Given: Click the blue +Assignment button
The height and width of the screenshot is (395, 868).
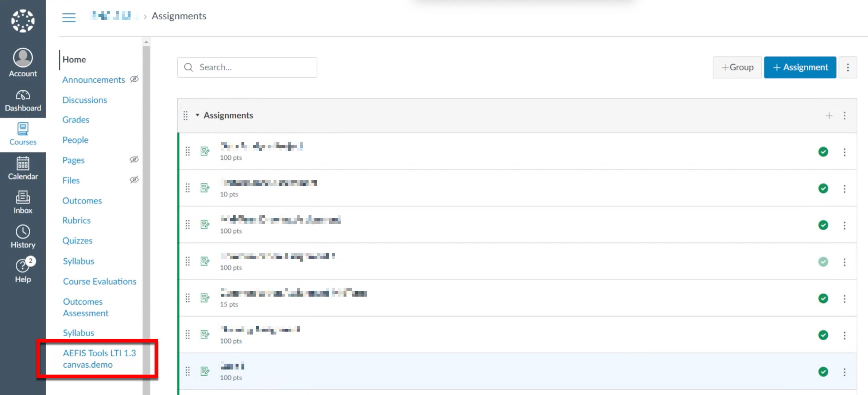Looking at the screenshot, I should pyautogui.click(x=800, y=67).
